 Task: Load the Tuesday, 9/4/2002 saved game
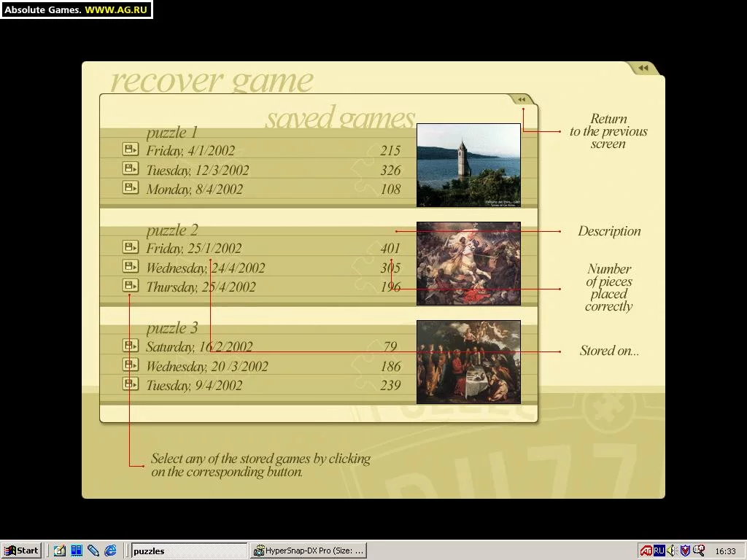point(130,384)
